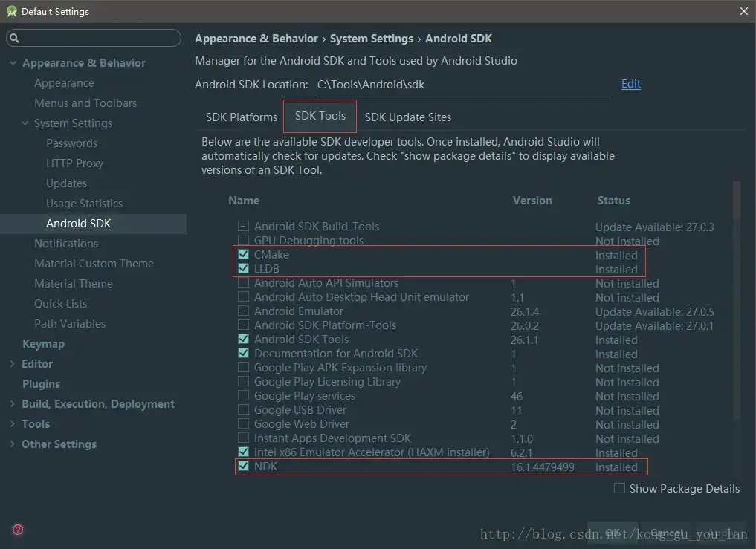Click the Status column header
The width and height of the screenshot is (756, 549).
[x=614, y=201]
